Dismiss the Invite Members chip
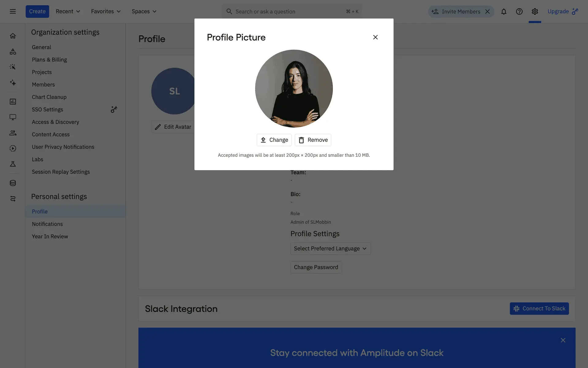Image resolution: width=588 pixels, height=368 pixels. click(x=488, y=11)
